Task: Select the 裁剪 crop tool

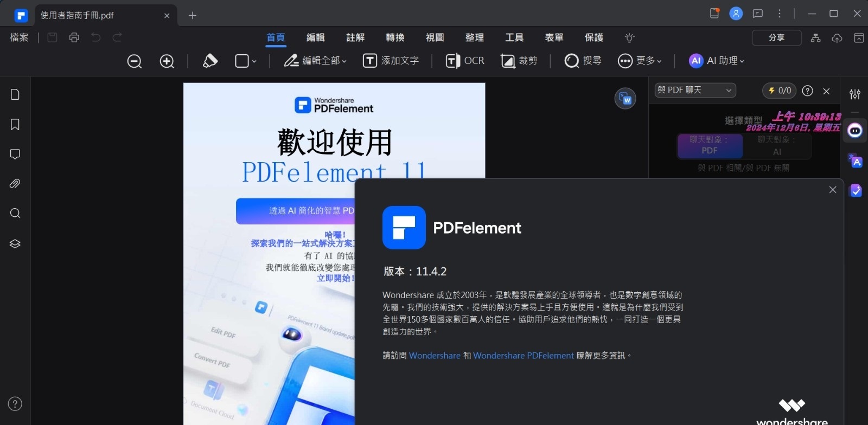Action: pos(519,61)
